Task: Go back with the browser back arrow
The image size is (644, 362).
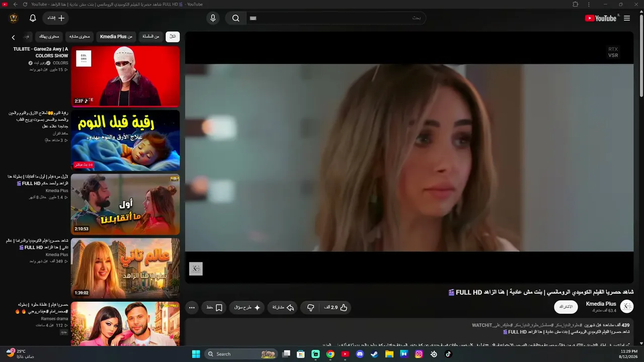Action: 15,5
